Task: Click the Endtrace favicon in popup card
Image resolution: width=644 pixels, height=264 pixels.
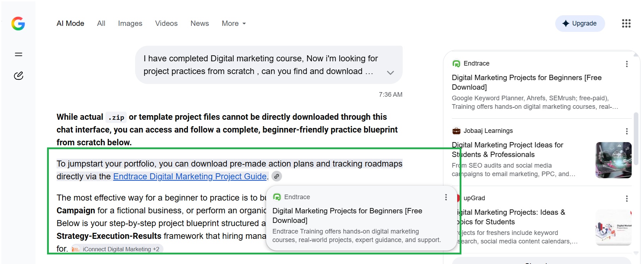Action: (277, 197)
